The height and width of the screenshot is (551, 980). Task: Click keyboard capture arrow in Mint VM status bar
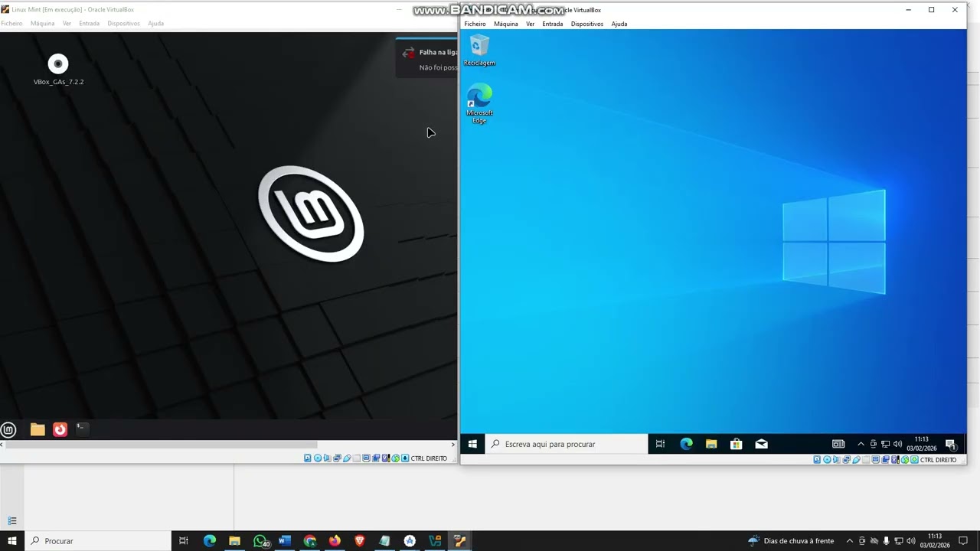(405, 458)
